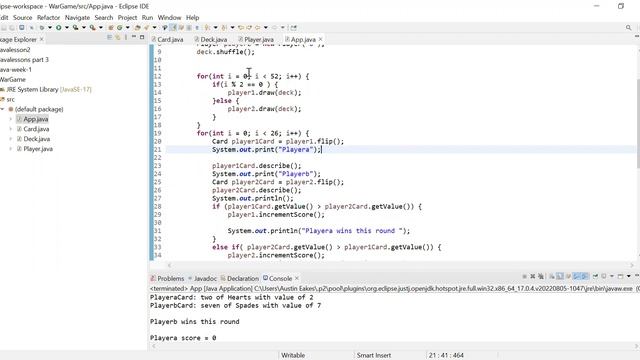640x360 pixels.
Task: Click the Open Type icon
Action: tap(138, 28)
